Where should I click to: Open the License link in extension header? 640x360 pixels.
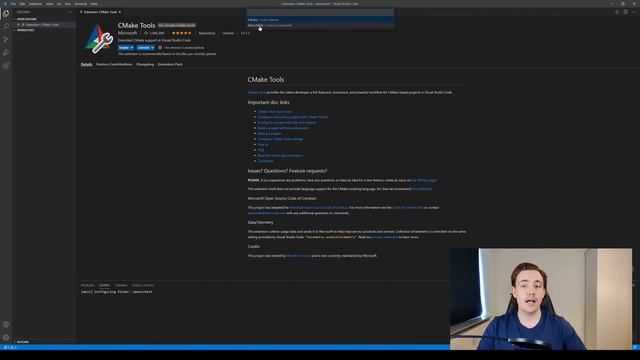pyautogui.click(x=228, y=33)
